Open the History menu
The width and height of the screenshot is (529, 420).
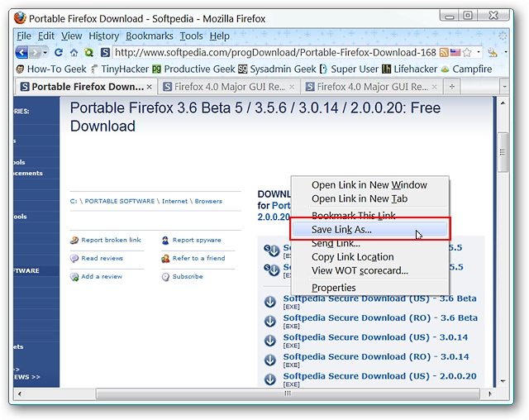tap(104, 36)
